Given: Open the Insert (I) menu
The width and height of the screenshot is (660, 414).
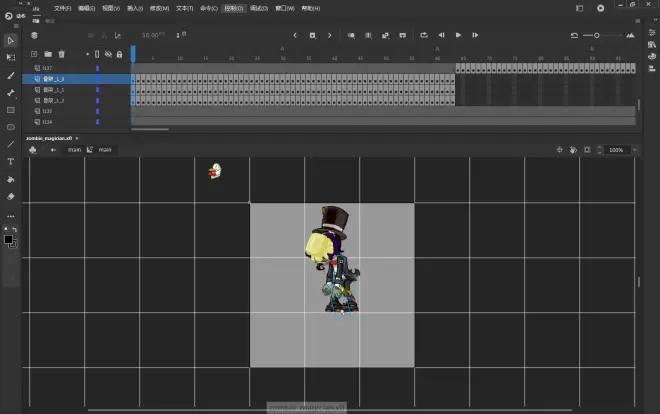Looking at the screenshot, I should (x=135, y=8).
